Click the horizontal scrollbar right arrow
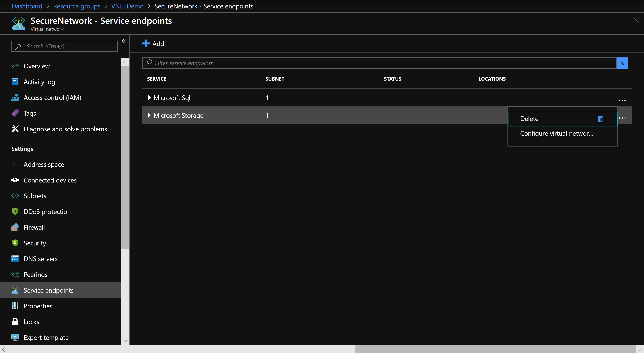This screenshot has width=644, height=353. tap(640, 349)
